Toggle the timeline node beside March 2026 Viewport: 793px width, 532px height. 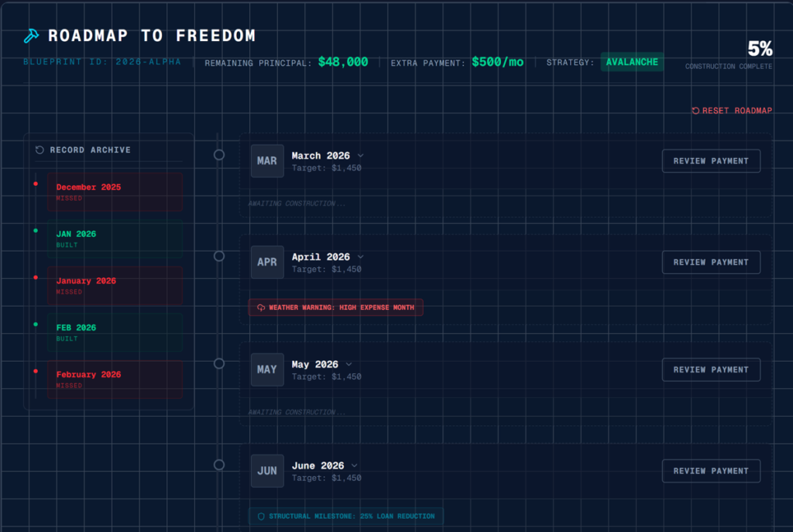coord(219,155)
